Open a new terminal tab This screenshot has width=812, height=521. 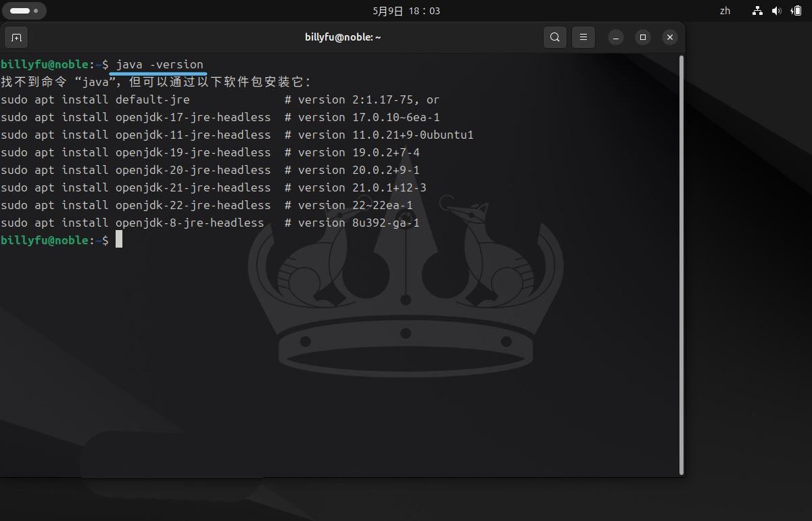(x=17, y=37)
